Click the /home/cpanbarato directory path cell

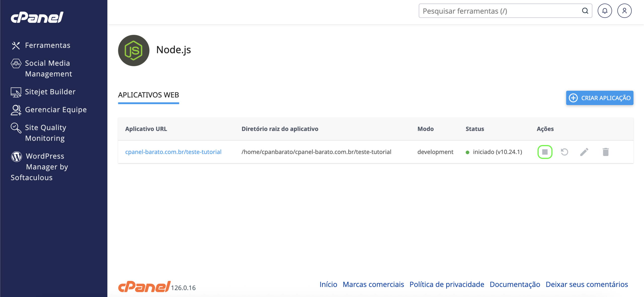pos(316,152)
